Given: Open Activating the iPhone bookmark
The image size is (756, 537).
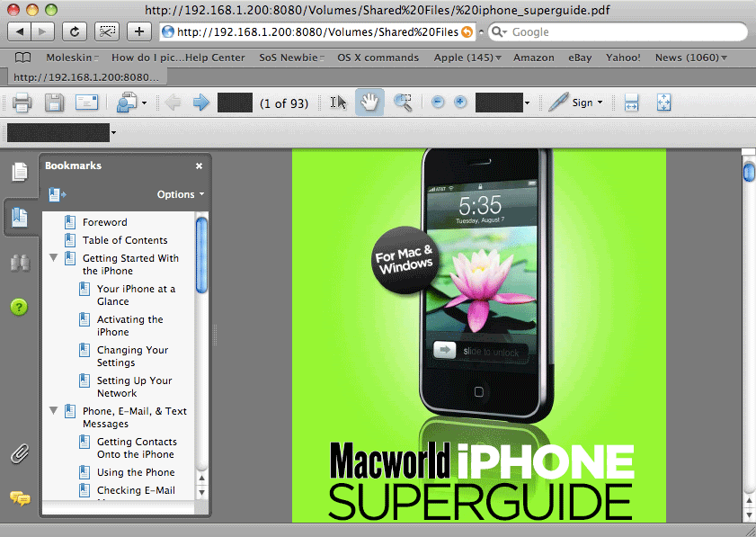Looking at the screenshot, I should pos(129,326).
